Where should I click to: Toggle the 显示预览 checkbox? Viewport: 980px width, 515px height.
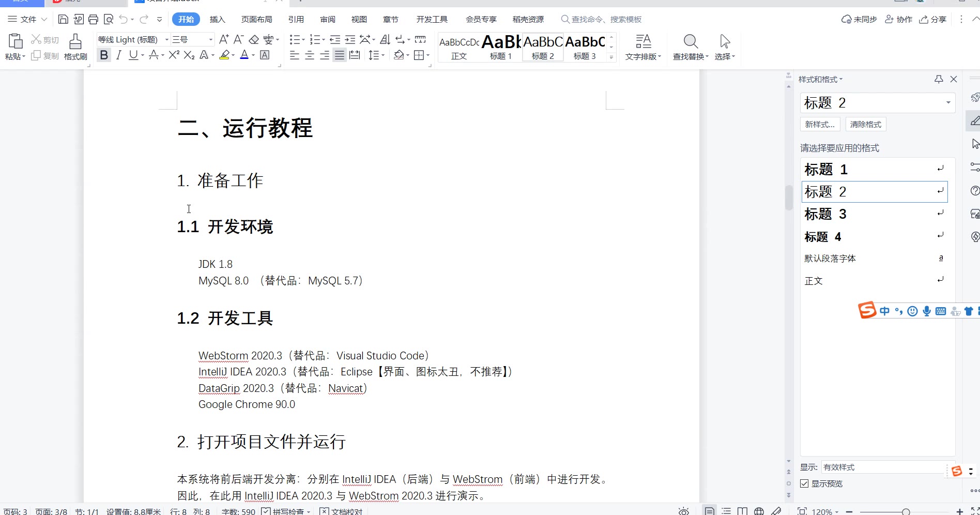[x=804, y=483]
